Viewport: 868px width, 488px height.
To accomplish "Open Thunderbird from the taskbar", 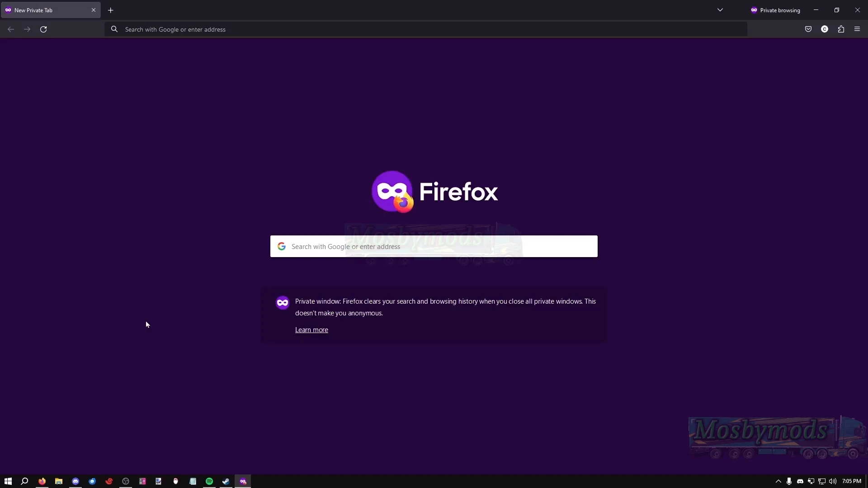I will point(92,481).
